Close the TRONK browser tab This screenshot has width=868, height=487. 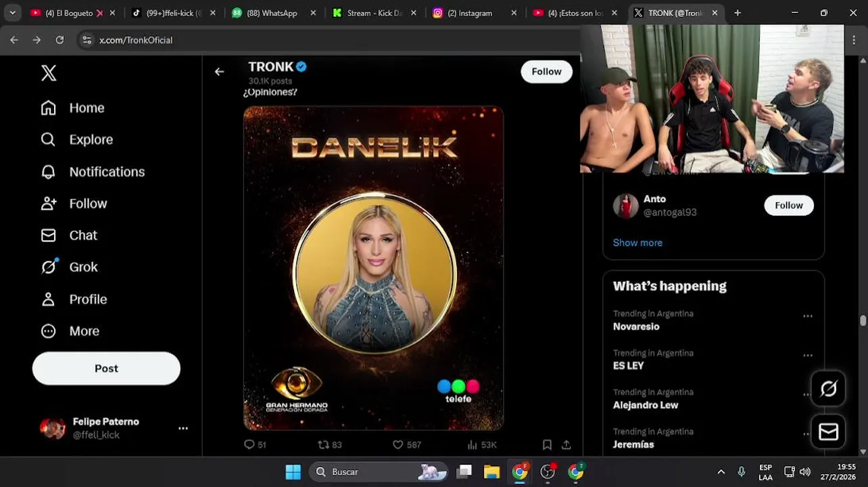point(715,13)
